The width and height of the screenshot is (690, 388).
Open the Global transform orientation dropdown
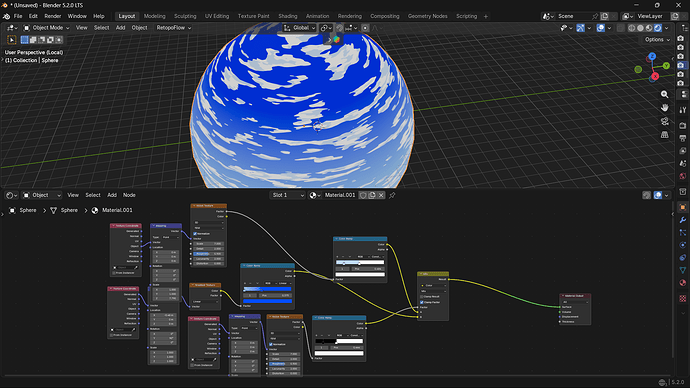coord(299,28)
